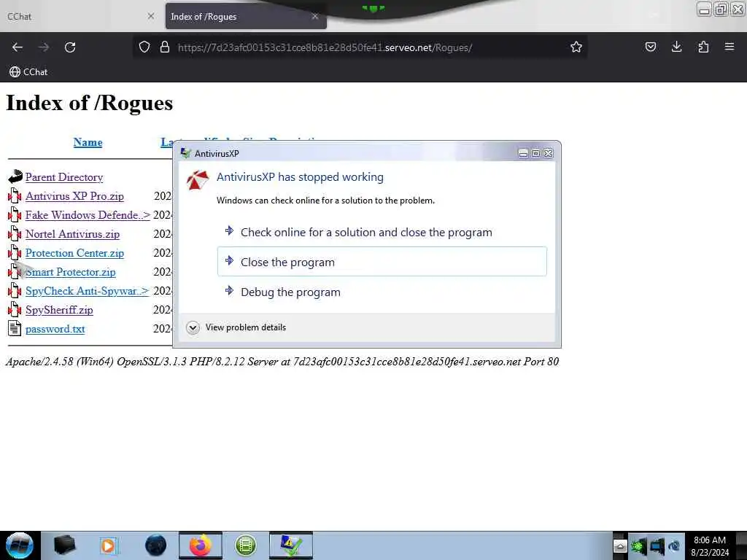Open the Nortel Antivirus.zip link
This screenshot has height=560, width=747.
pyautogui.click(x=72, y=234)
